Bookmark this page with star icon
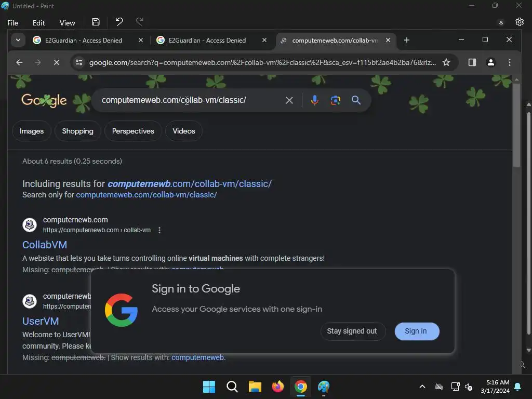 click(446, 62)
